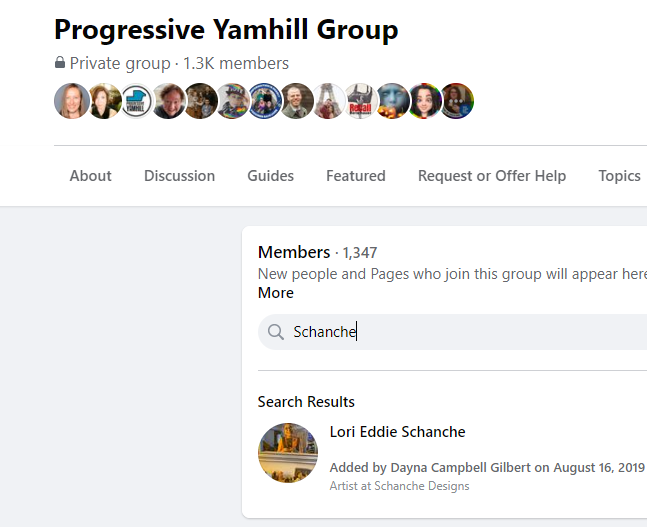Click the magnifying glass search icon

(276, 332)
